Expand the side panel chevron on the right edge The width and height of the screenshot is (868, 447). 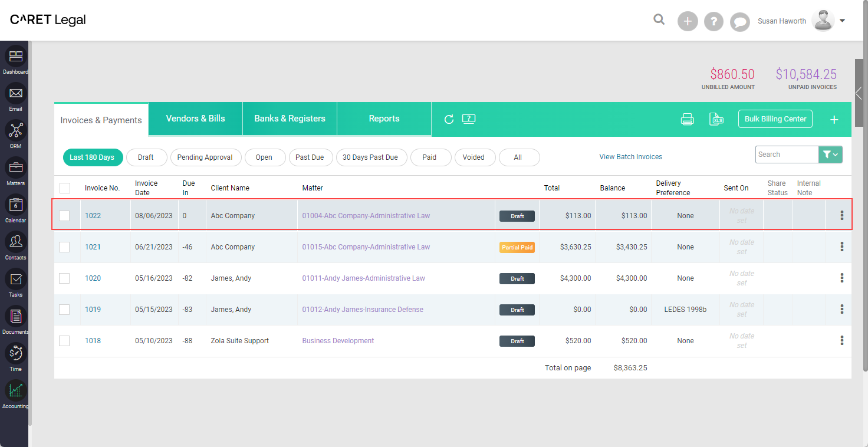(x=859, y=93)
